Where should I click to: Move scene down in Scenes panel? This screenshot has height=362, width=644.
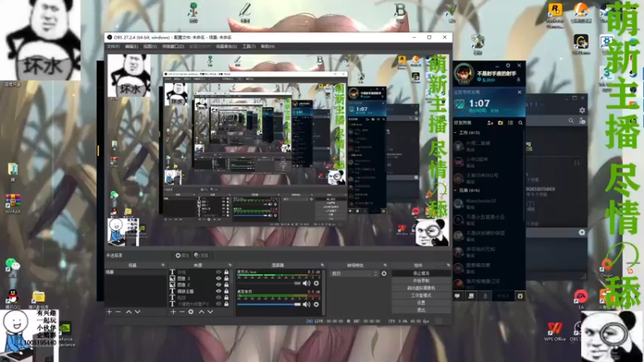click(138, 312)
